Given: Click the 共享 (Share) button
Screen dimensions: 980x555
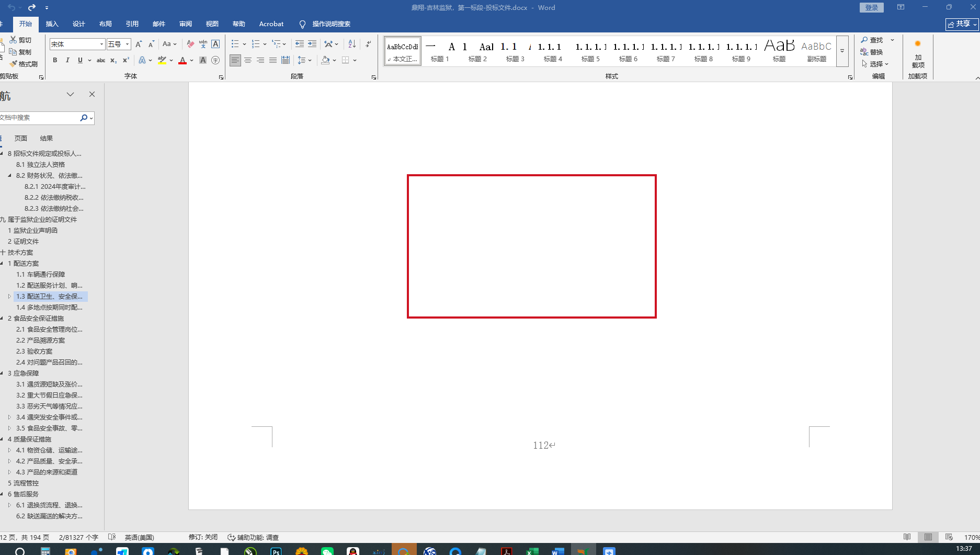Looking at the screenshot, I should click(x=962, y=24).
